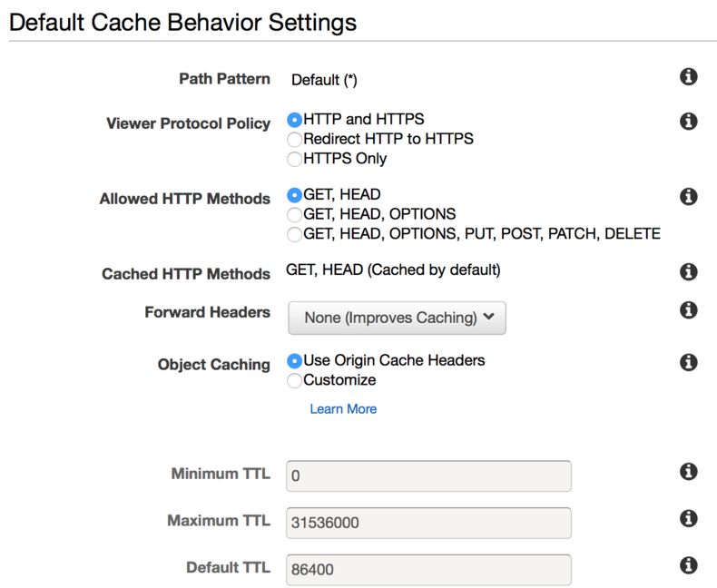Image resolution: width=717 pixels, height=588 pixels.
Task: Click the Forward Headers info icon
Action: point(688,310)
